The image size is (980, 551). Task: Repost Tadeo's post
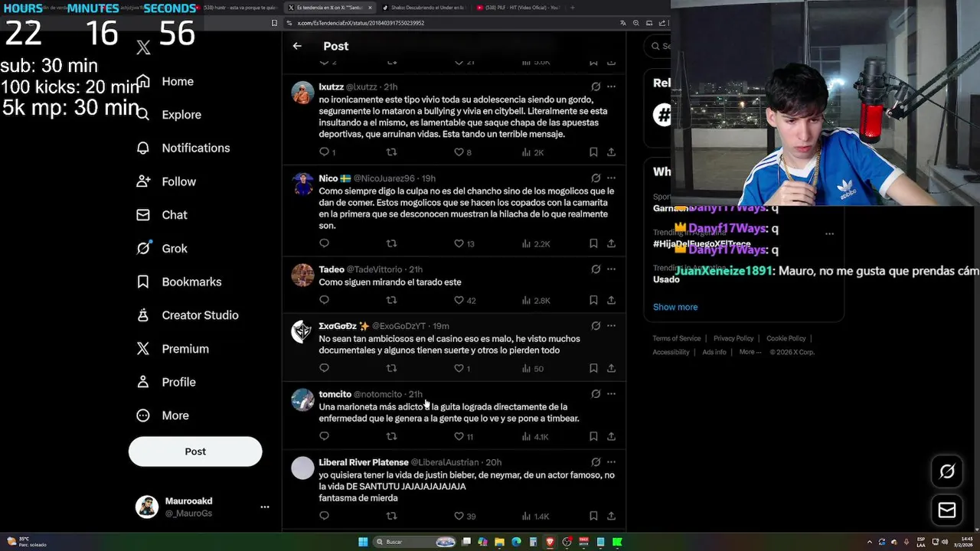[x=391, y=300]
